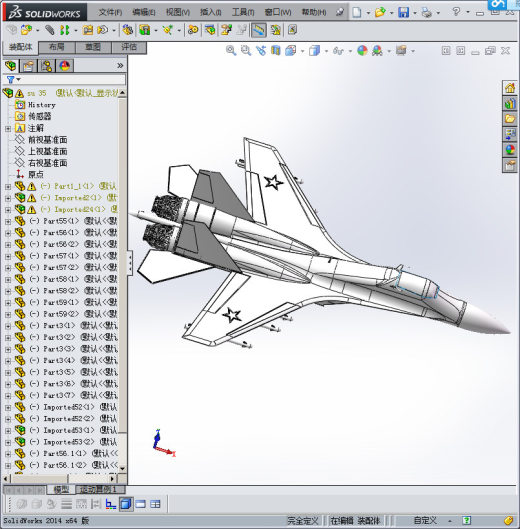The width and height of the screenshot is (520, 529).
Task: Select the 前视基准面 plane in tree
Action: click(48, 140)
